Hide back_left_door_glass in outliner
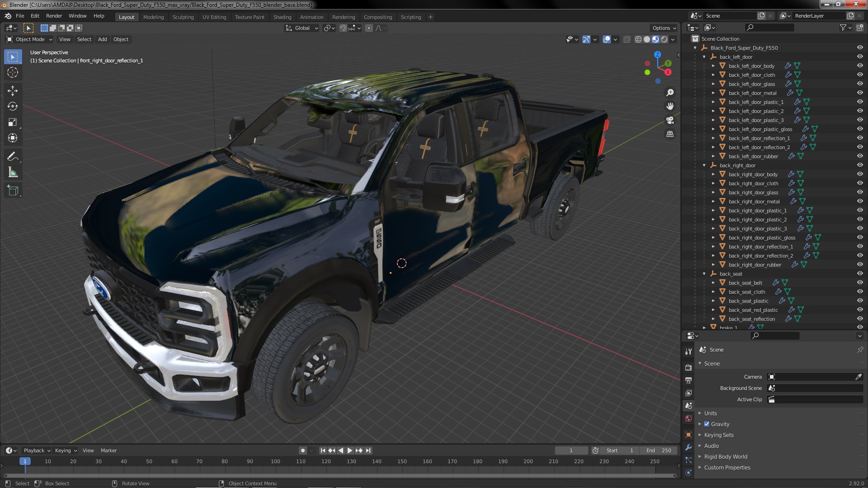The image size is (868, 488). click(x=860, y=84)
